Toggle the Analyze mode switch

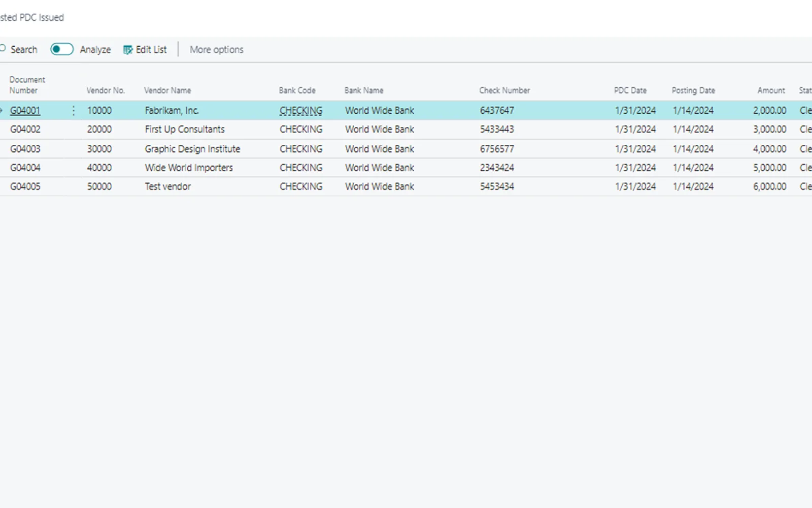pyautogui.click(x=62, y=49)
